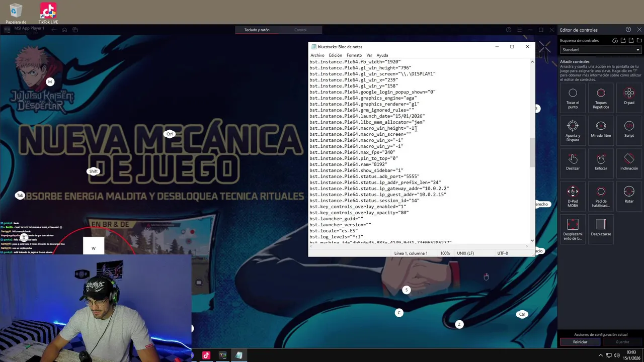Open MSI App Player hamburger menu
644x362 pixels.
(x=520, y=30)
